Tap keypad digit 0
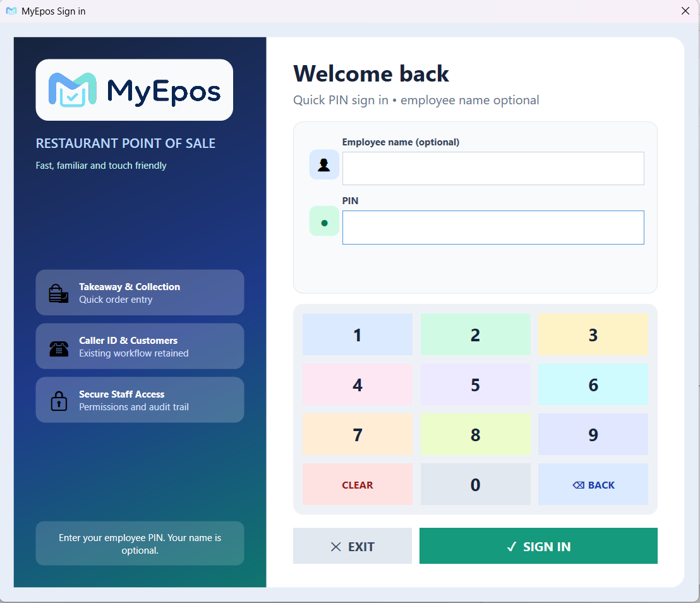This screenshot has height=603, width=700. (x=476, y=484)
